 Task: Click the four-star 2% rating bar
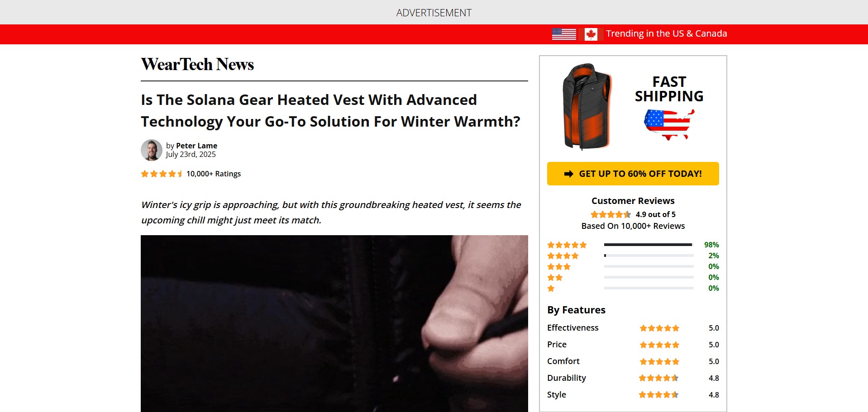pos(649,256)
